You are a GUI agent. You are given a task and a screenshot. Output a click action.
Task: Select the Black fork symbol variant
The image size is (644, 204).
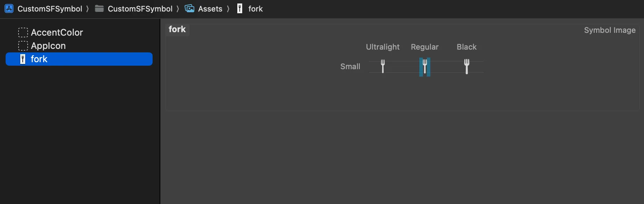[467, 66]
